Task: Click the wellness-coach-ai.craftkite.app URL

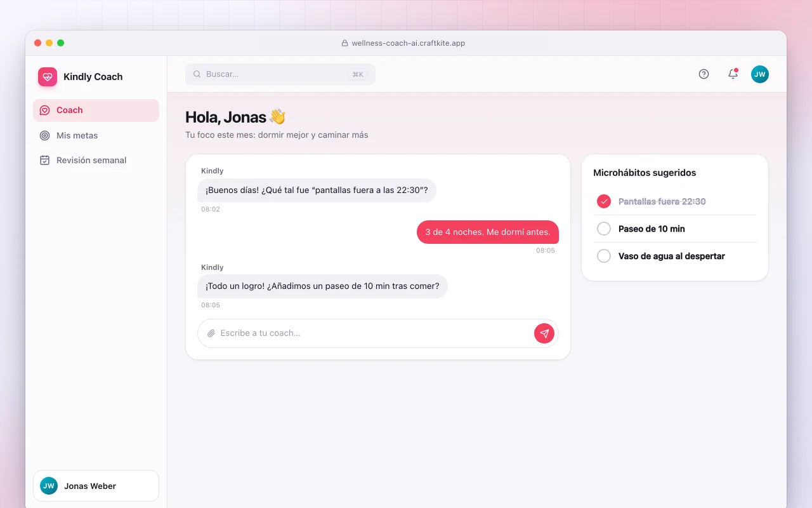Action: (x=409, y=43)
